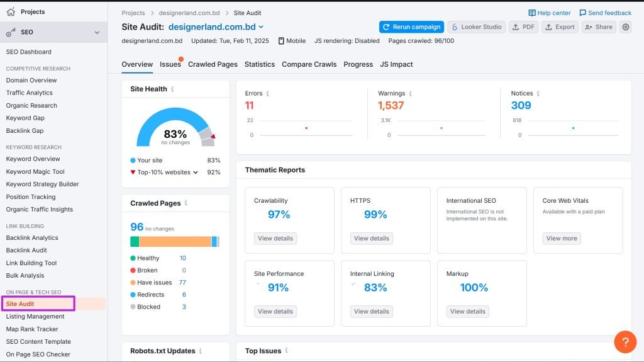Click the Crawled Pages info icon
This screenshot has width=644, height=362.
186,203
